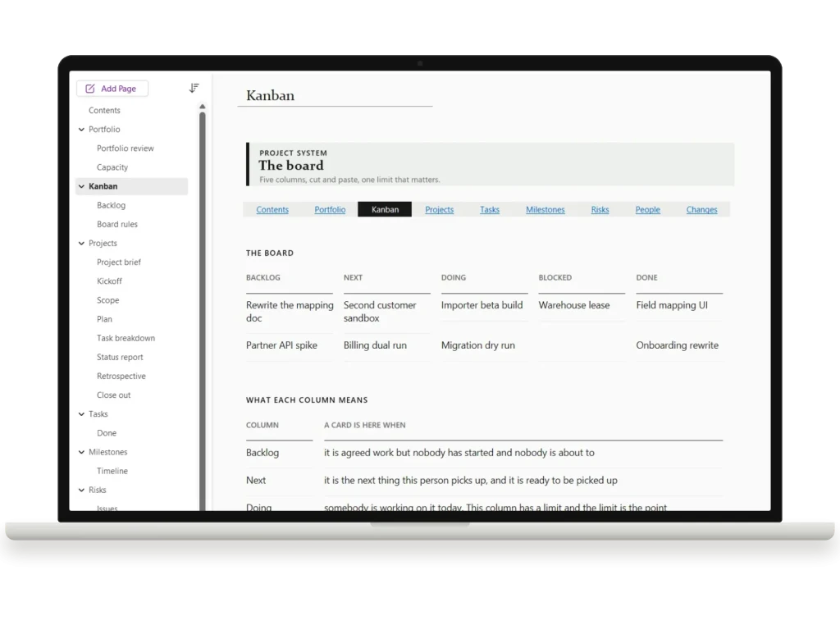840x630 pixels.
Task: Follow the Projects link in nav bar
Action: click(440, 209)
